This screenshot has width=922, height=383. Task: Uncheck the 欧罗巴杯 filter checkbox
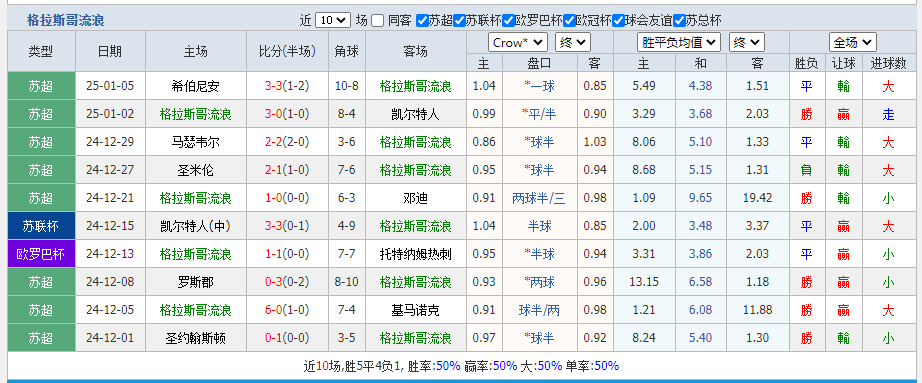(x=508, y=21)
